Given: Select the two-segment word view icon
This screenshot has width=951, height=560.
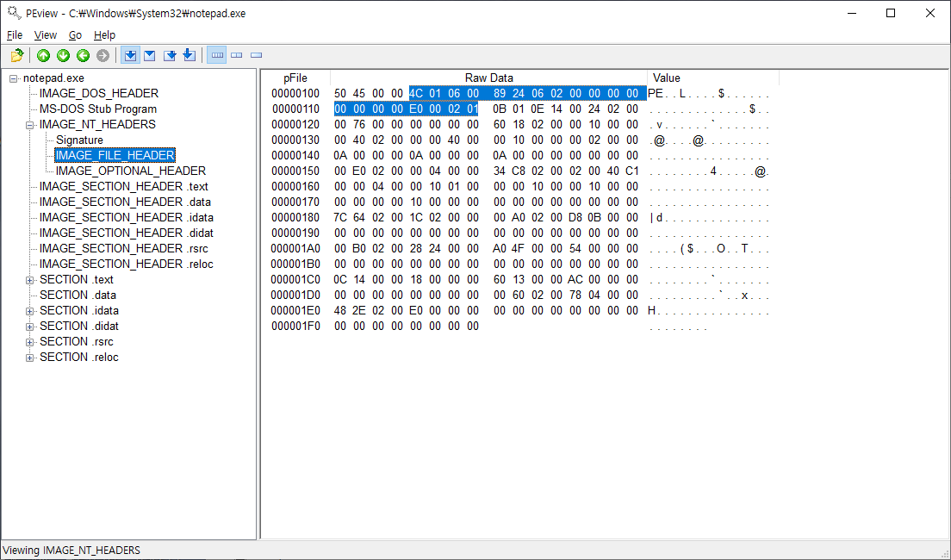Looking at the screenshot, I should pyautogui.click(x=237, y=55).
